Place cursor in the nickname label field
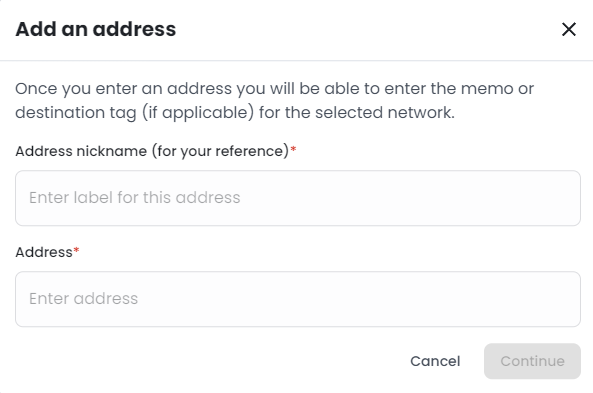This screenshot has height=393, width=593. pyautogui.click(x=298, y=198)
